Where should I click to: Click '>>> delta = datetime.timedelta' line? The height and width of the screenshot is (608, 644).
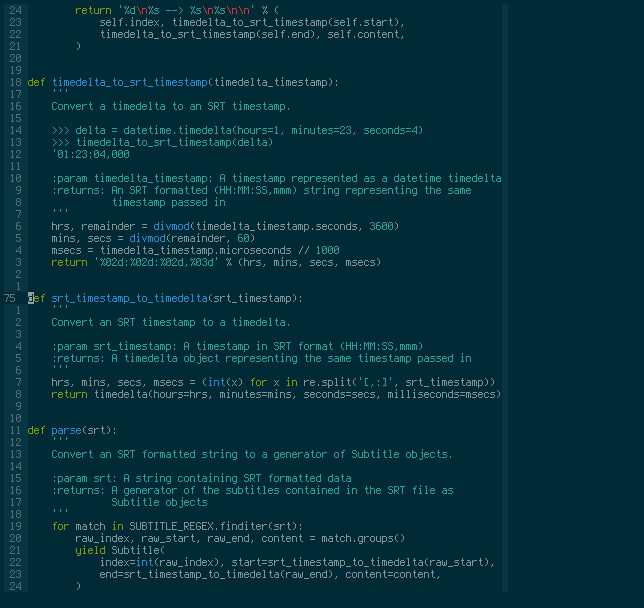point(237,131)
